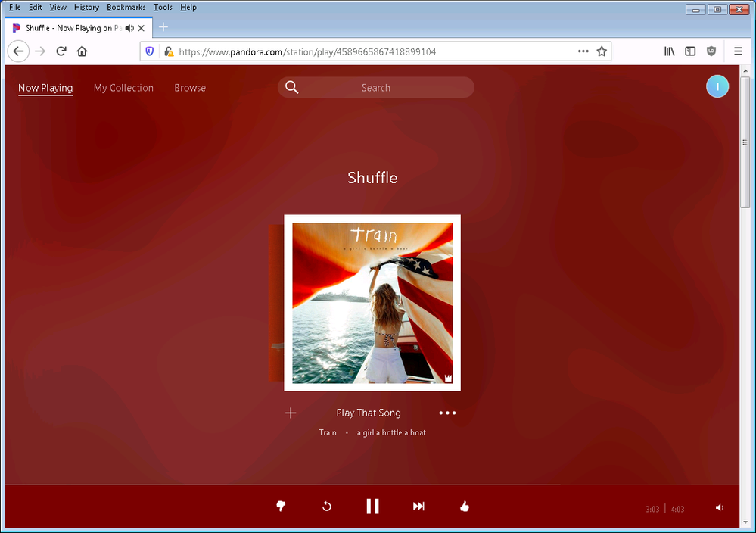Open the user profile avatar menu

pyautogui.click(x=717, y=87)
